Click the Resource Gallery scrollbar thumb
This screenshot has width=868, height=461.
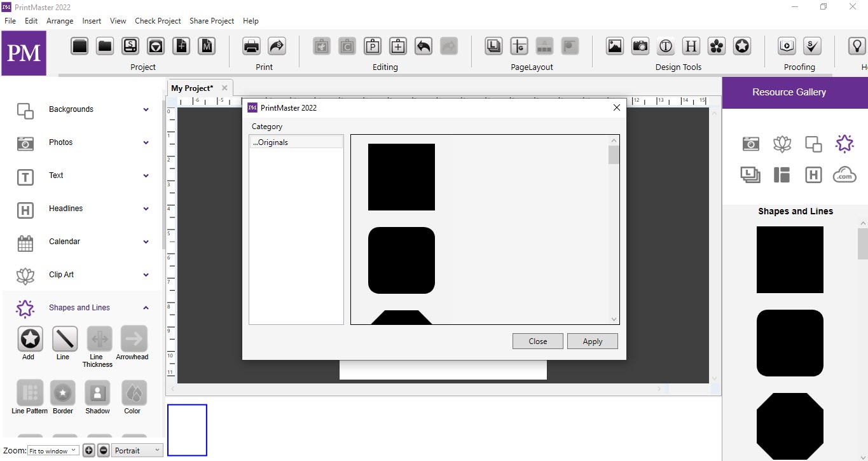click(x=863, y=244)
